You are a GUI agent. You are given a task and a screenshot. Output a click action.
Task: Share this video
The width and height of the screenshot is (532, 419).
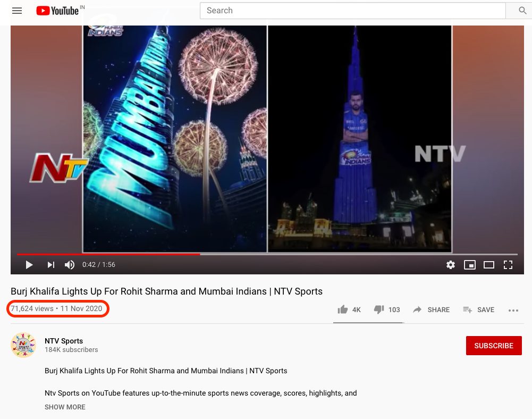431,309
